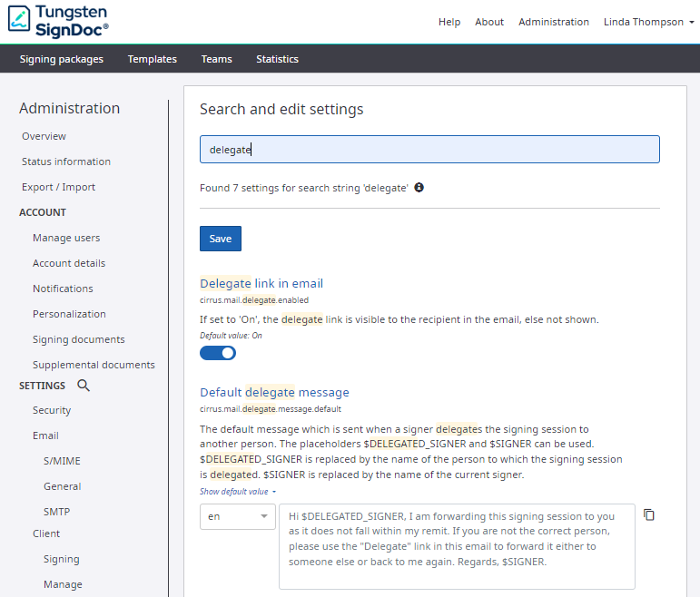This screenshot has width=700, height=597.
Task: Open the Templates tab
Action: pyautogui.click(x=153, y=59)
